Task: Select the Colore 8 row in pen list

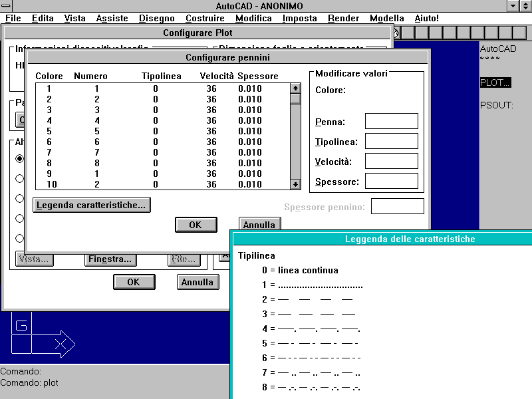Action: [163, 163]
